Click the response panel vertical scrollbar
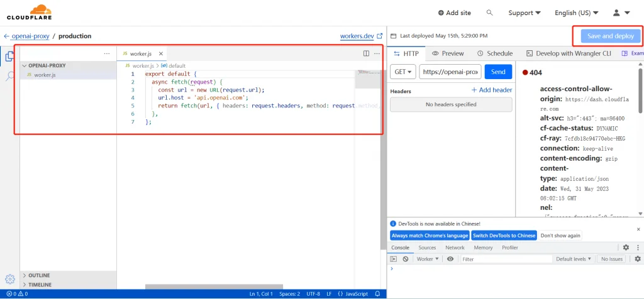The image size is (644, 299). [640, 90]
